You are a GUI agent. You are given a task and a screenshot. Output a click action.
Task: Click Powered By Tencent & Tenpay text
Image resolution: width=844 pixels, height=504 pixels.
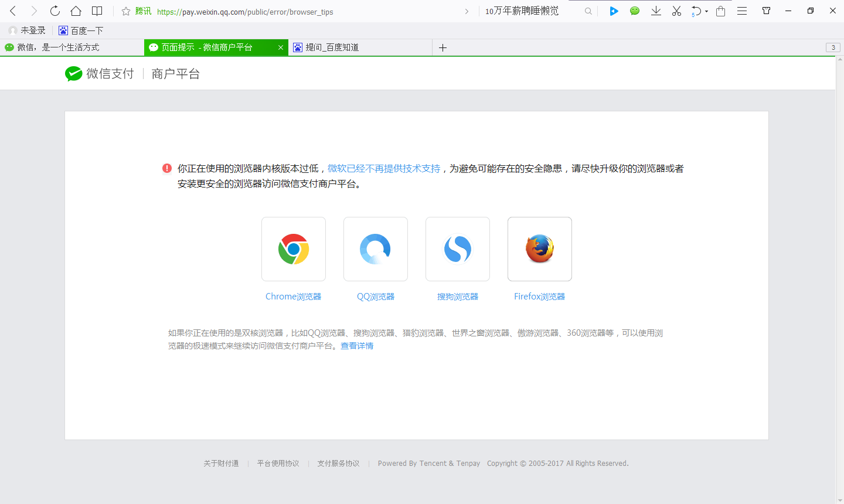point(429,464)
